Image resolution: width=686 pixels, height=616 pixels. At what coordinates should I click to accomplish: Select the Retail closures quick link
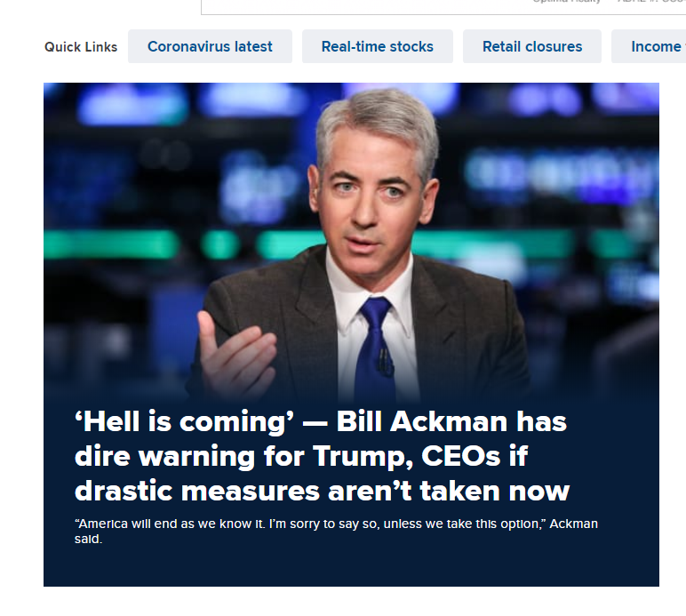(532, 46)
